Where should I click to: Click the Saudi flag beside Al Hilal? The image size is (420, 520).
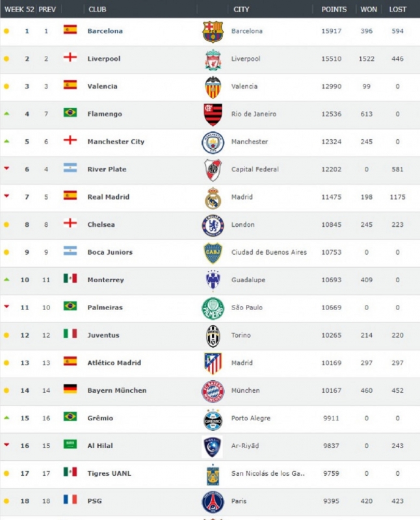point(70,444)
